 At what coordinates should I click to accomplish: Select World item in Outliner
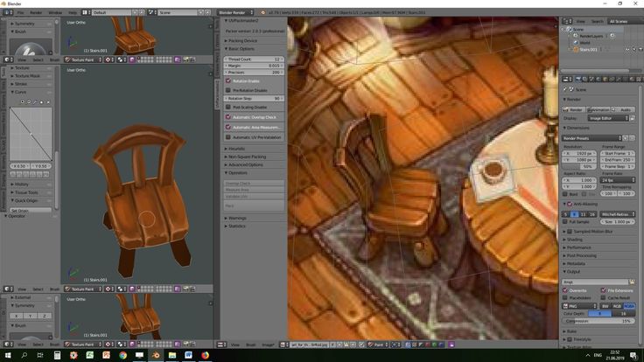pos(584,43)
